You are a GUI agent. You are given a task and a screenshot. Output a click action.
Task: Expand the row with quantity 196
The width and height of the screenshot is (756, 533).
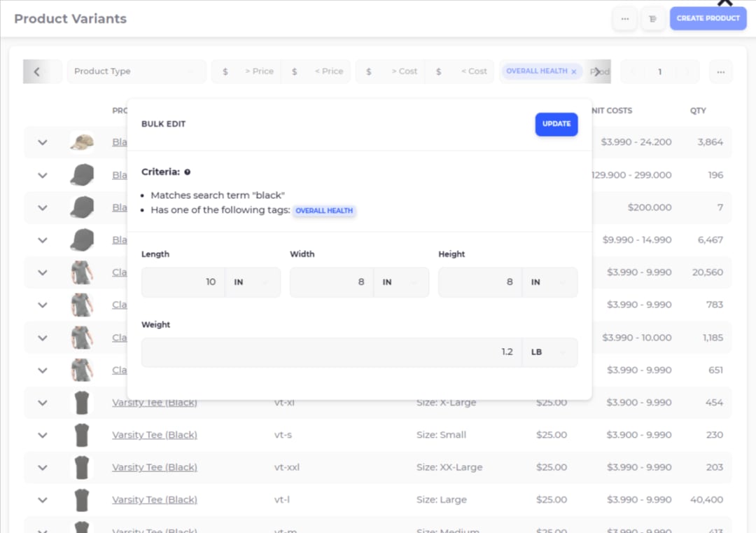(43, 176)
